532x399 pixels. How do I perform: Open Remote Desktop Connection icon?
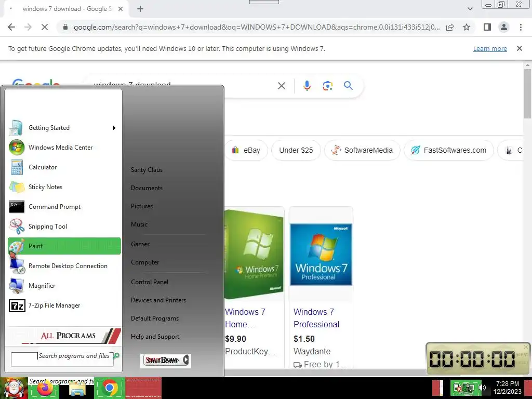(x=17, y=266)
